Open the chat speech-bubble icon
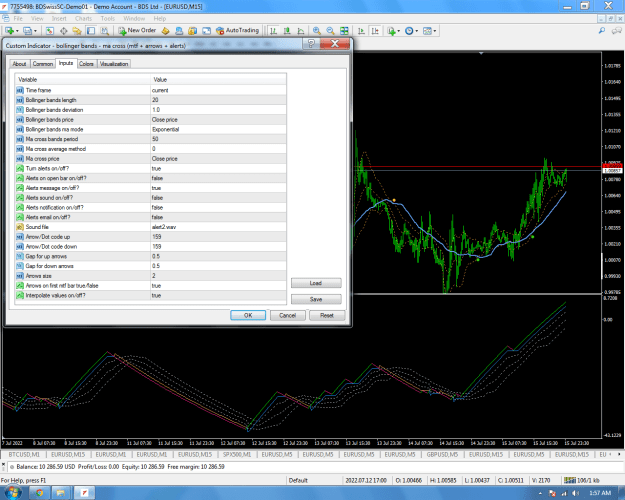Image resolution: width=625 pixels, height=500 pixels. [617, 31]
